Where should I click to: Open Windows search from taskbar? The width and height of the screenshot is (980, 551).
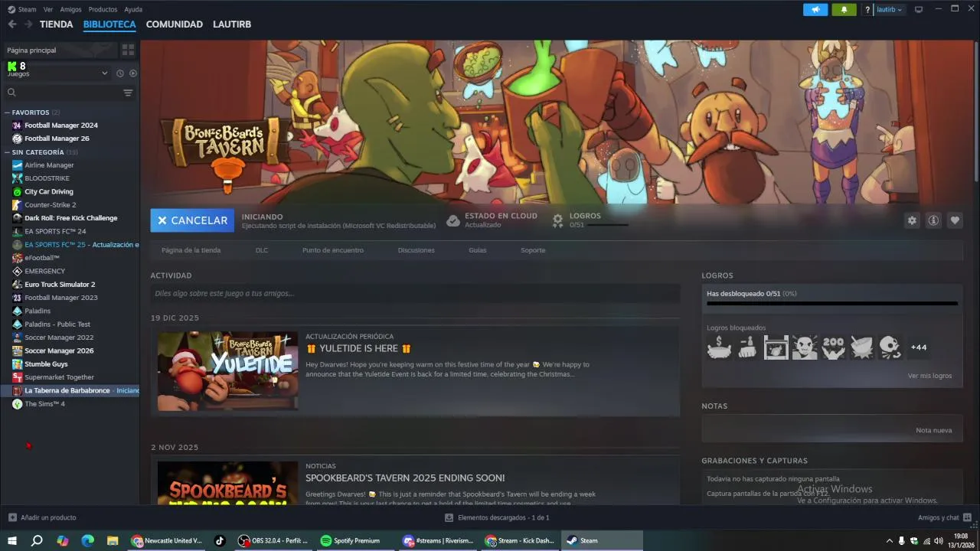(37, 540)
